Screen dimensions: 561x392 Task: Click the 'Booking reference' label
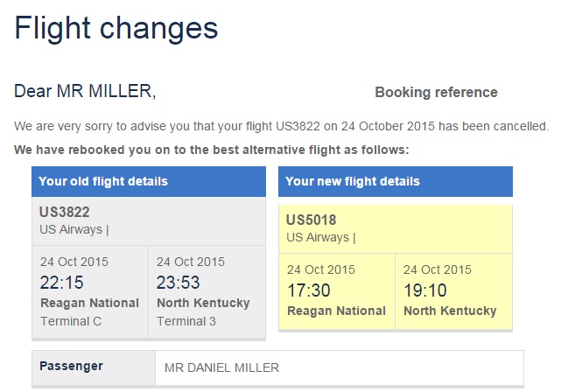pos(436,93)
